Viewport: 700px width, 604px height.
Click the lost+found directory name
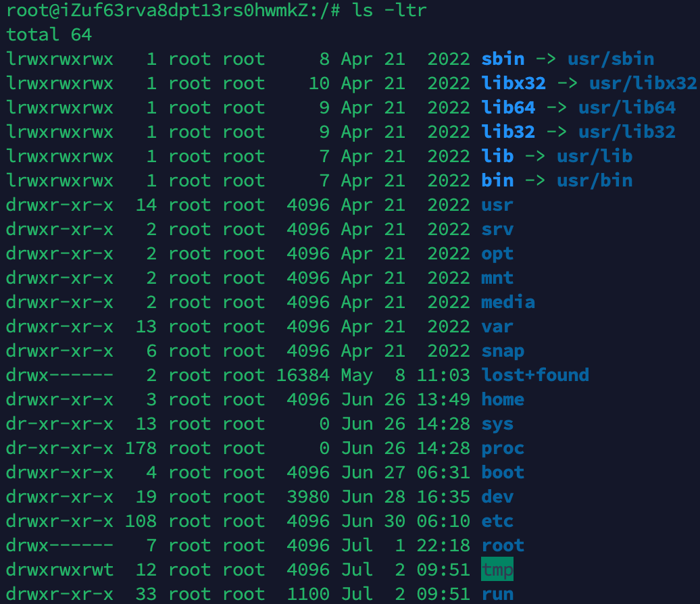coord(535,375)
